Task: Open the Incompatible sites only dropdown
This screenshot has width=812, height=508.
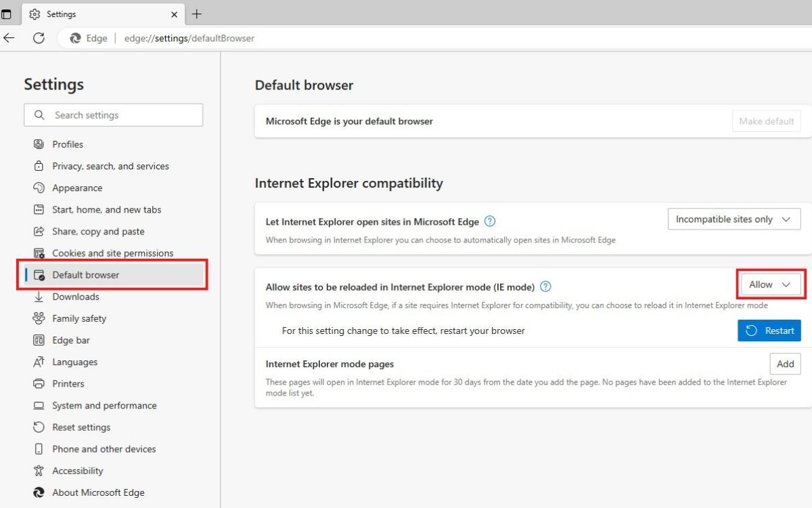Action: (x=734, y=219)
